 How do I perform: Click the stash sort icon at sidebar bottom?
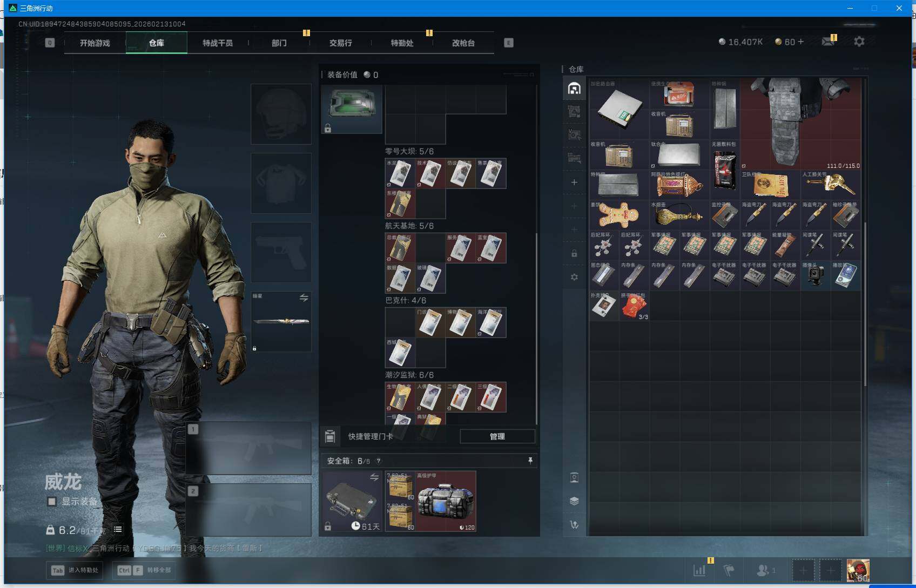click(574, 524)
